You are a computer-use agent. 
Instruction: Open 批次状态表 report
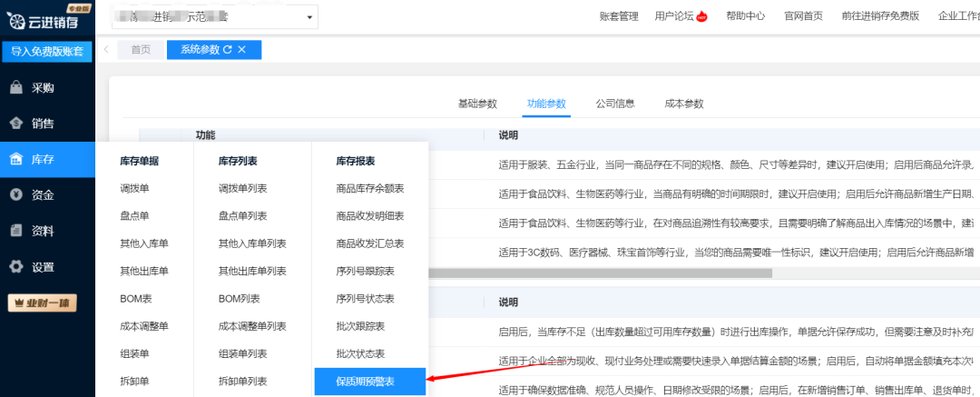point(360,353)
